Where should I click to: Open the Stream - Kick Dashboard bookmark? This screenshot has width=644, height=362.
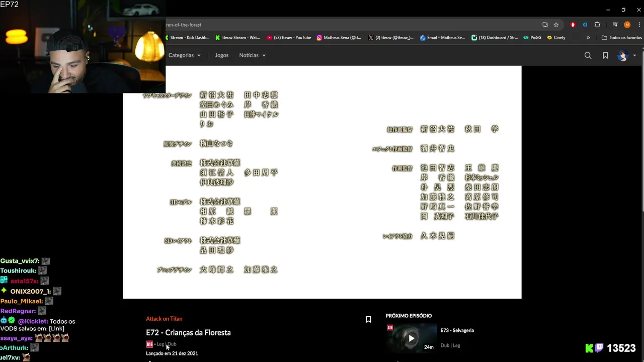click(x=187, y=38)
